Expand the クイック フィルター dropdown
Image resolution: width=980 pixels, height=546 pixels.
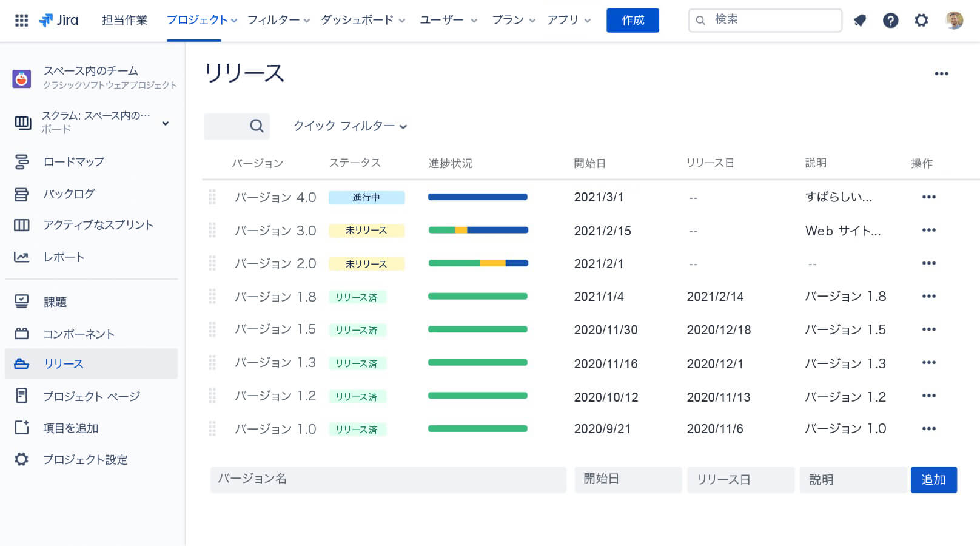(x=350, y=126)
